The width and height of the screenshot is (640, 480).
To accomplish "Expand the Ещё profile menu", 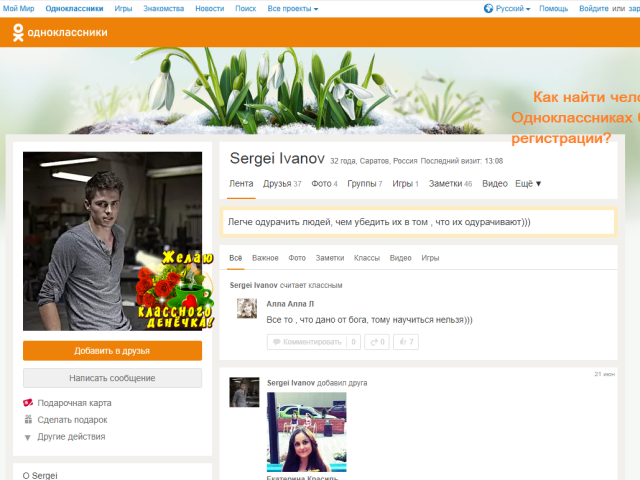I will 528,184.
